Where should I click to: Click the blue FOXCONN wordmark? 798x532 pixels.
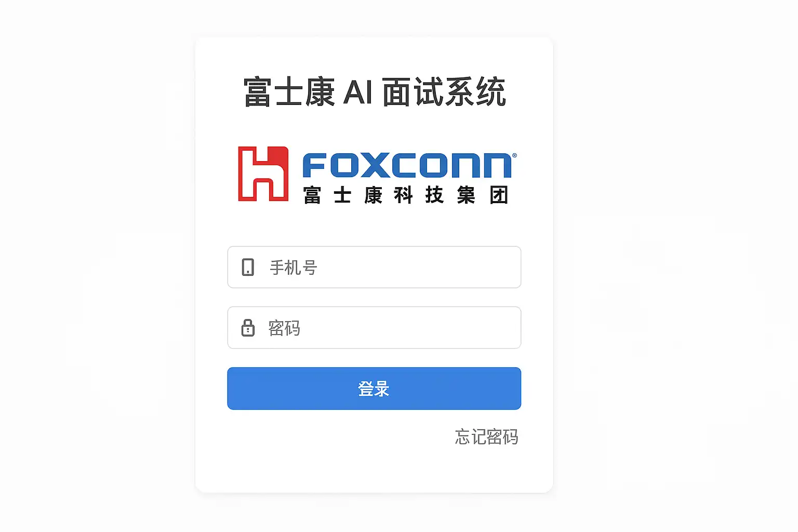click(x=407, y=165)
